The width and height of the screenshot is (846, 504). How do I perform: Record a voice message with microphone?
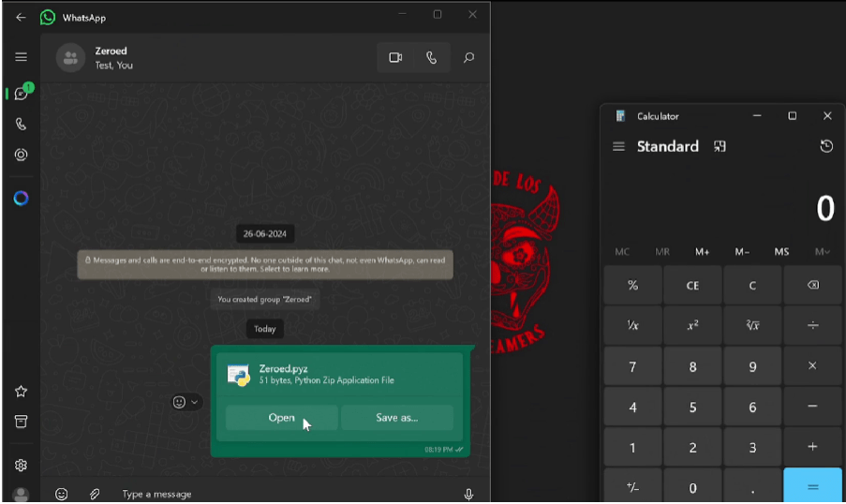tap(468, 494)
